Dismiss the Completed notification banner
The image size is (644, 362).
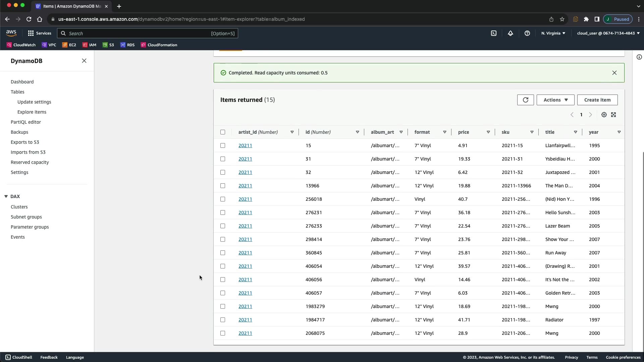(x=614, y=73)
